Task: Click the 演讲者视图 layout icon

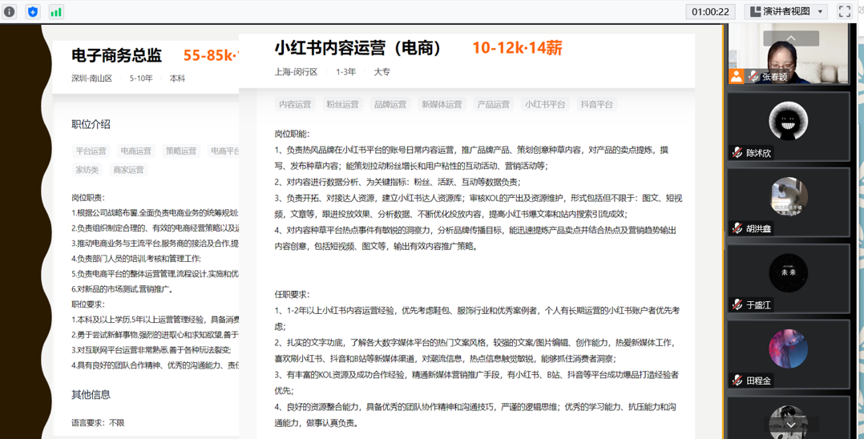Action: [755, 11]
